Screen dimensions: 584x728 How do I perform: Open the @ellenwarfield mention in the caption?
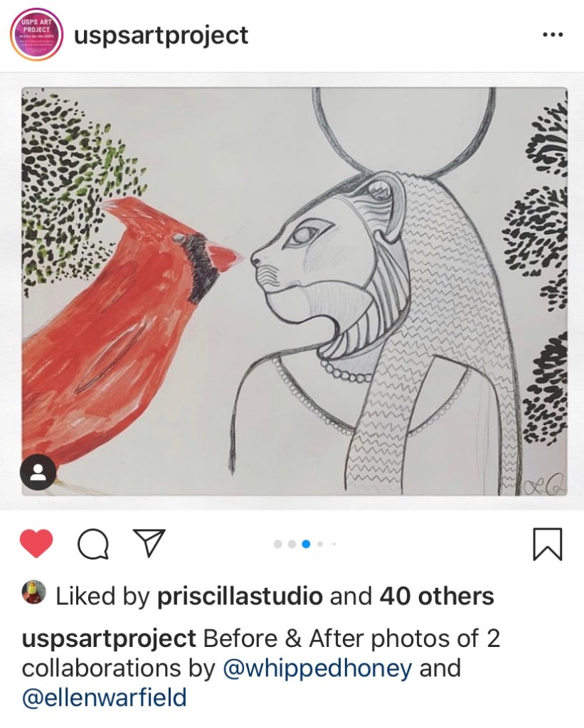pos(105,697)
